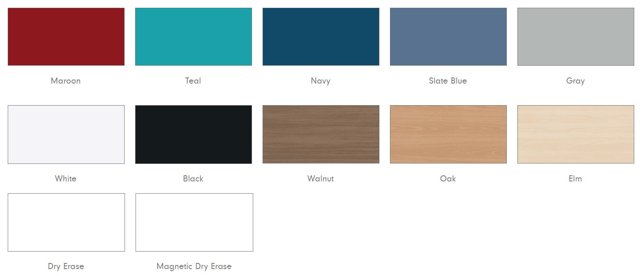
Task: Click the Magnetic Dry Erase label
Action: 194,266
